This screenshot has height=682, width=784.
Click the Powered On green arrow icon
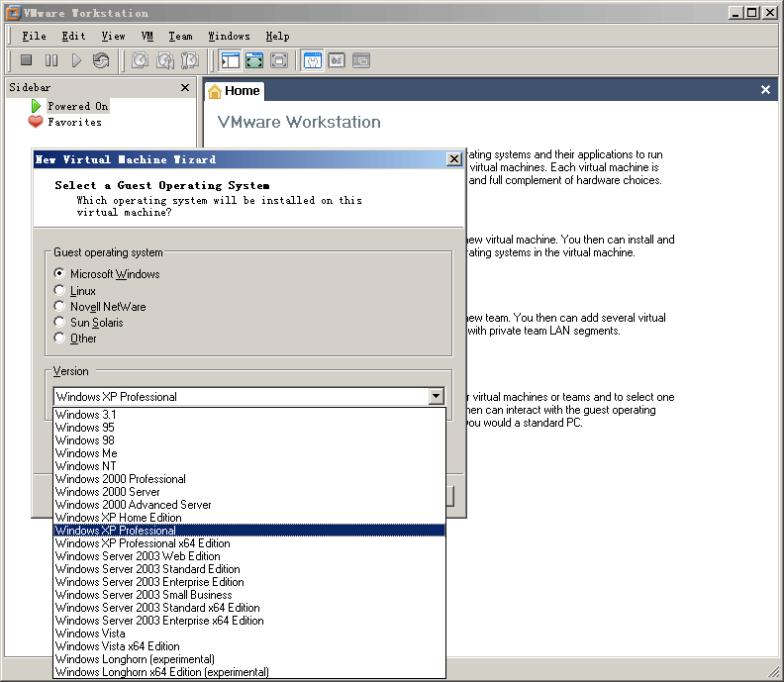click(x=36, y=106)
